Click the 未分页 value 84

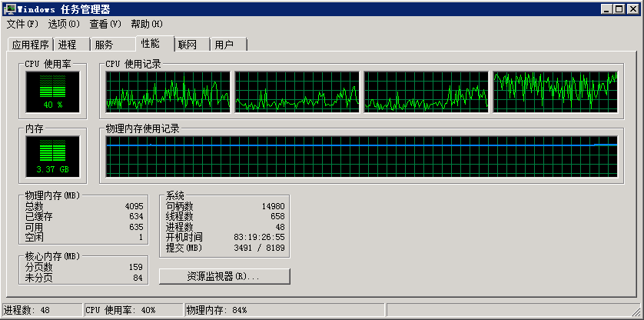[138, 278]
